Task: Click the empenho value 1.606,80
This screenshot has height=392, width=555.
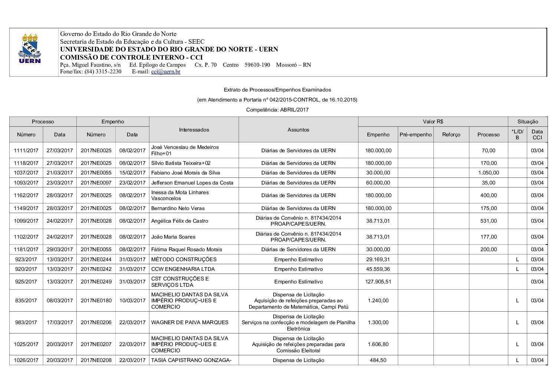Action: point(378,344)
